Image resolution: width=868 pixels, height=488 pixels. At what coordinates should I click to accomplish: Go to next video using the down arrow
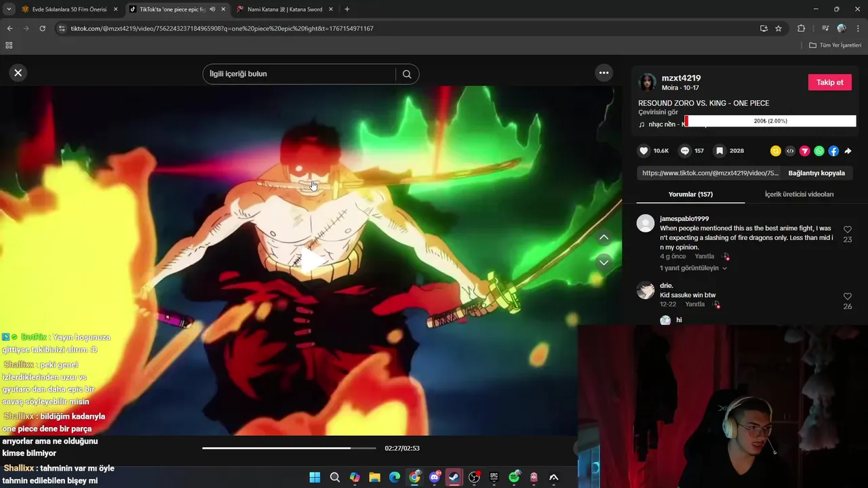[604, 262]
